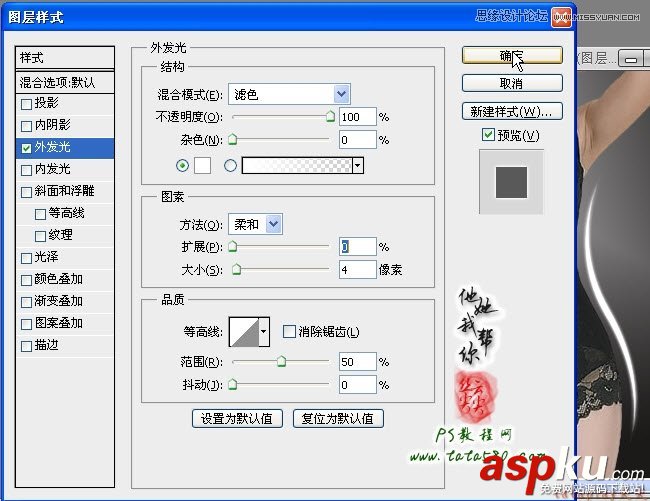Select the 样式 styles list header

65,58
